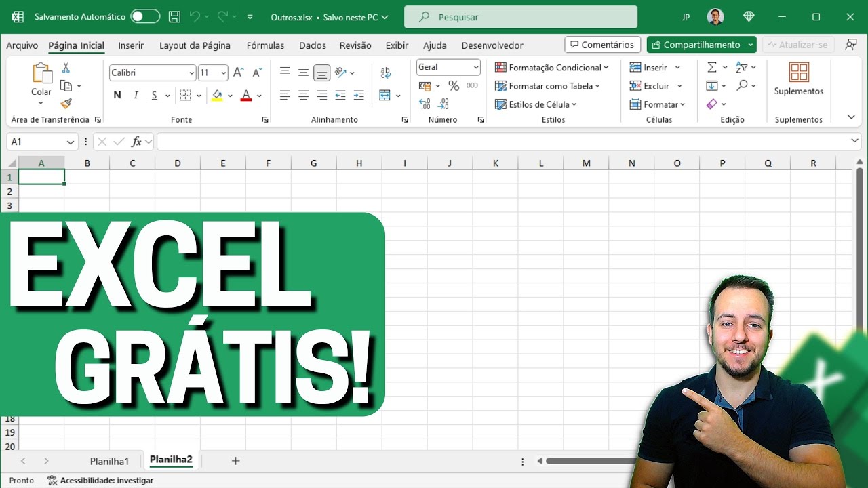Expand the formula bar
The image size is (868, 488).
click(x=854, y=141)
